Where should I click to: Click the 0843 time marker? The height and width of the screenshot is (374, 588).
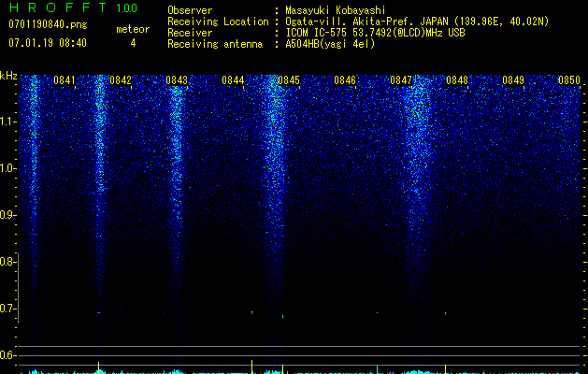coord(177,80)
